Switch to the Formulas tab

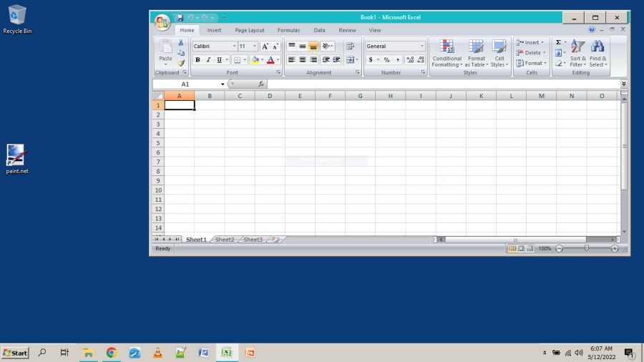pyautogui.click(x=288, y=30)
